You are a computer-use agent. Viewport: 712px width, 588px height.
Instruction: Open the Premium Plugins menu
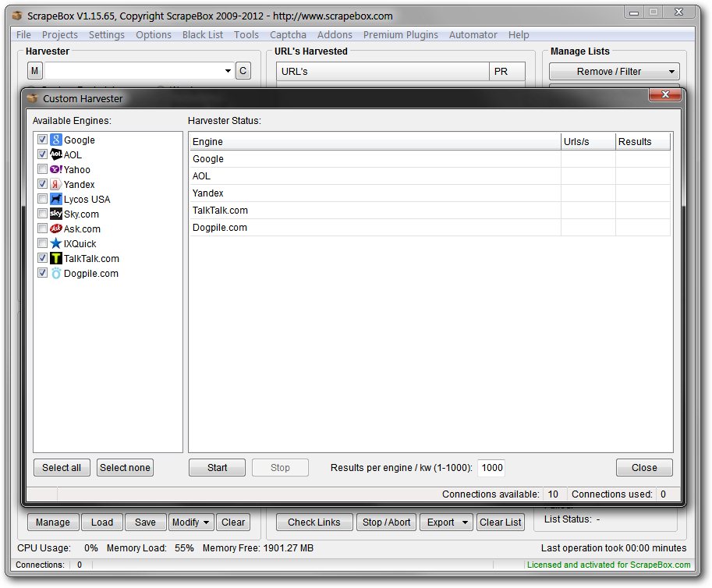click(400, 35)
